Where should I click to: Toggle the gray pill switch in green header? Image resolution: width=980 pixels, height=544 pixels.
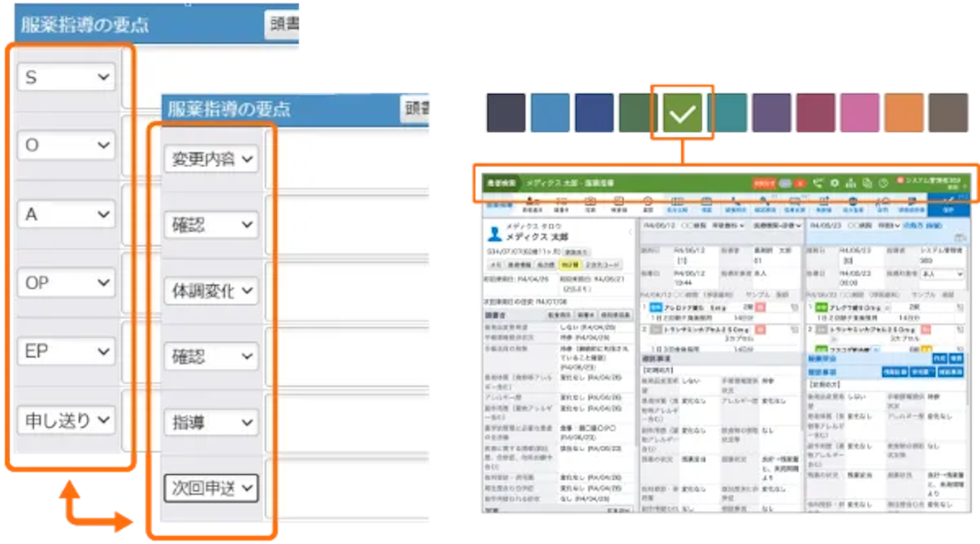[785, 184]
